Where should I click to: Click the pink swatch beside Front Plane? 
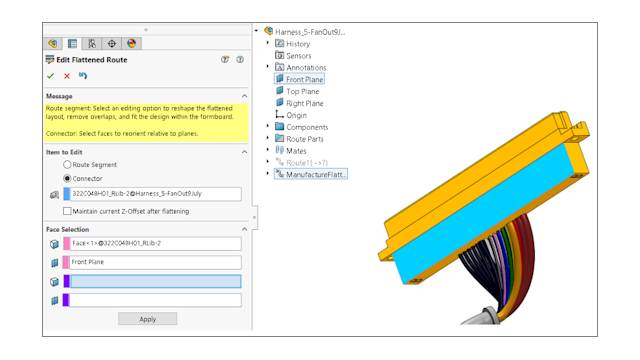point(65,262)
